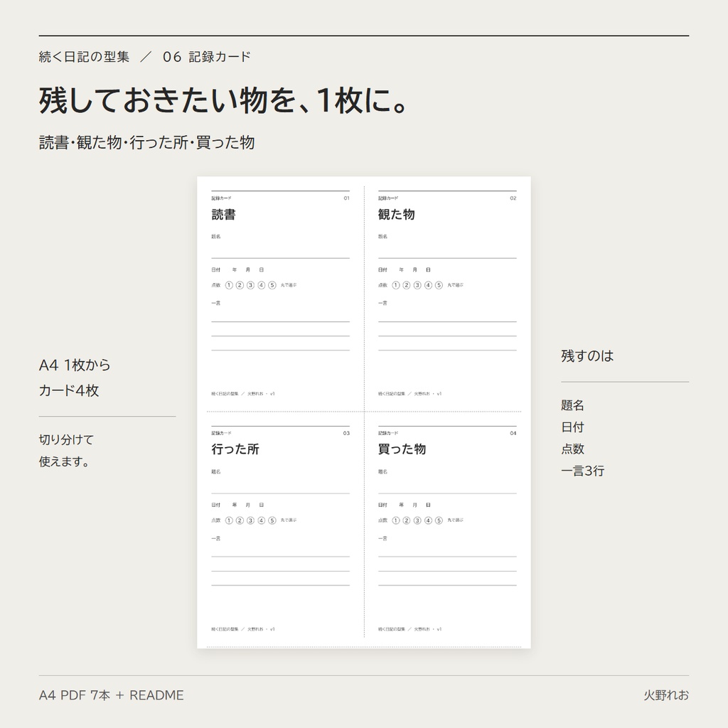Click the 観た物 card heading in the preview
Screen dimensions: 728x728
point(397,215)
